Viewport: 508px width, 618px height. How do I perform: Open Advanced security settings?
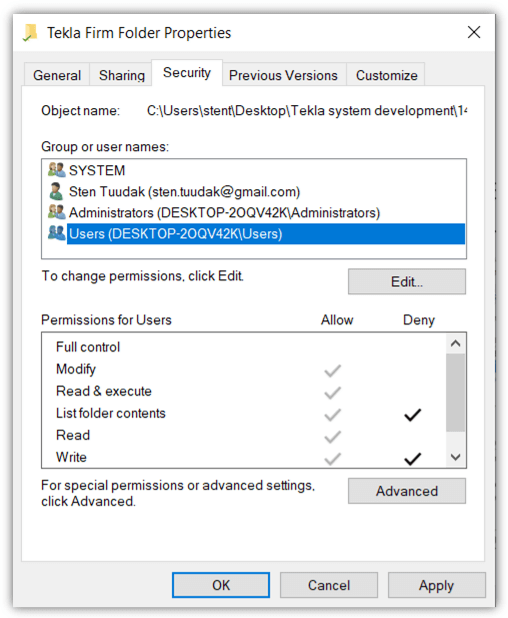pos(407,491)
